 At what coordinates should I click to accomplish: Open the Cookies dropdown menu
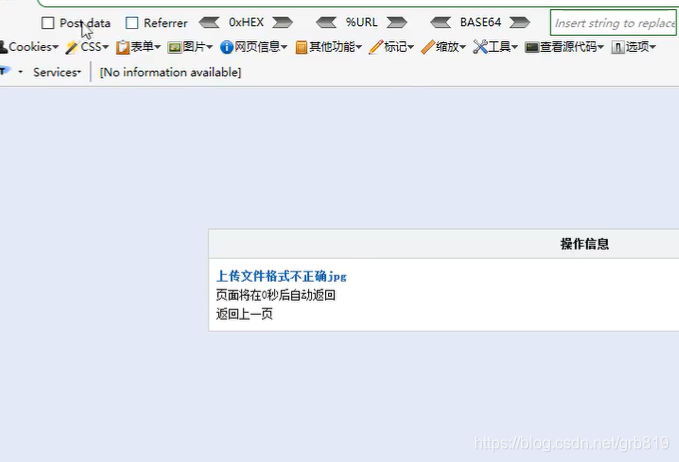pyautogui.click(x=29, y=47)
